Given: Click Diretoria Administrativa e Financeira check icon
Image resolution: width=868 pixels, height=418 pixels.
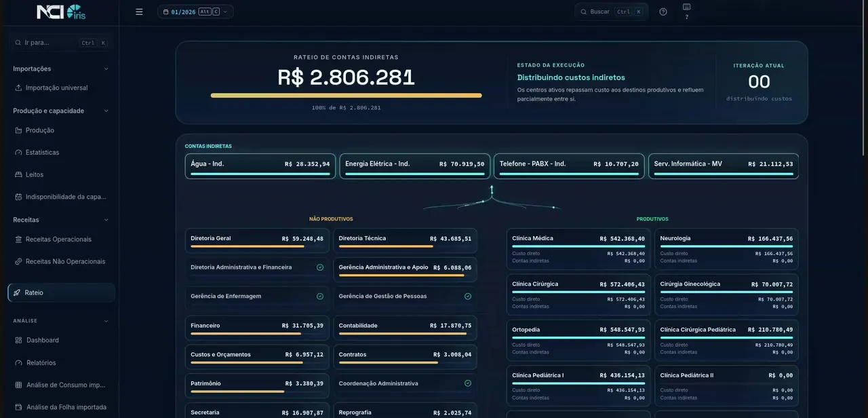Looking at the screenshot, I should point(320,267).
